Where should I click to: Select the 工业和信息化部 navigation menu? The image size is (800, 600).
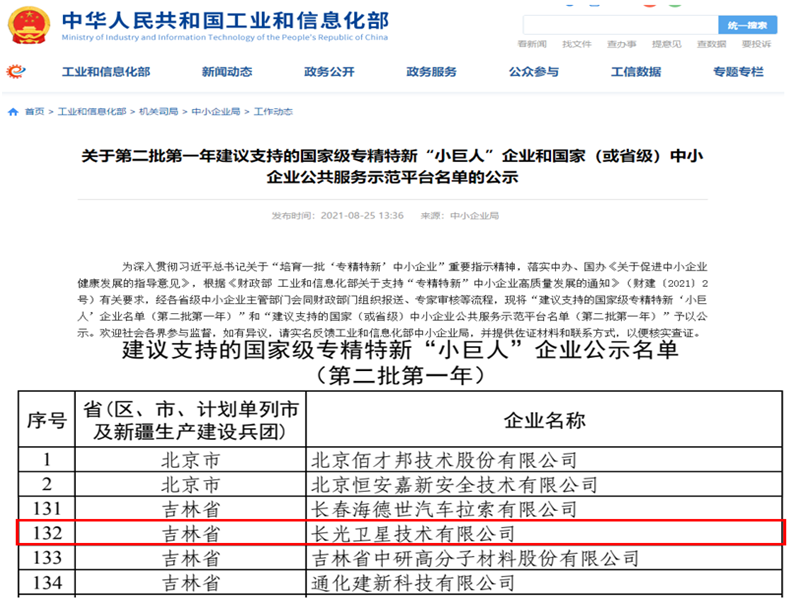106,72
